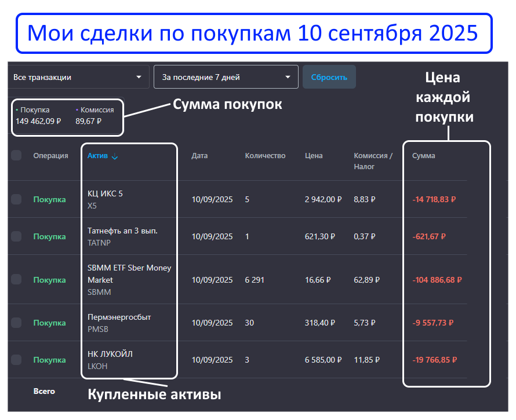Viewport: 516px width, 420px height.
Task: Click the sort arrow next to Актив
Action: [x=115, y=156]
